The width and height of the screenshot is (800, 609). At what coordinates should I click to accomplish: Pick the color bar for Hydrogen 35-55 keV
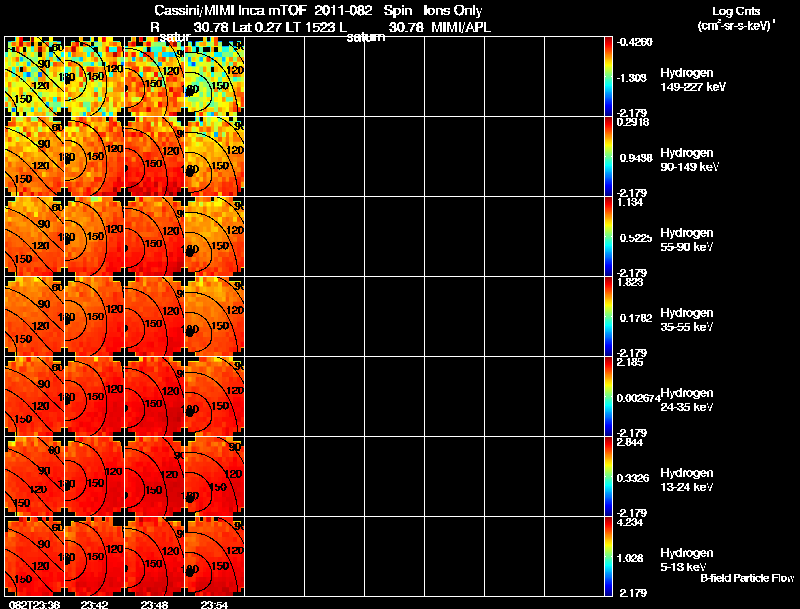608,317
